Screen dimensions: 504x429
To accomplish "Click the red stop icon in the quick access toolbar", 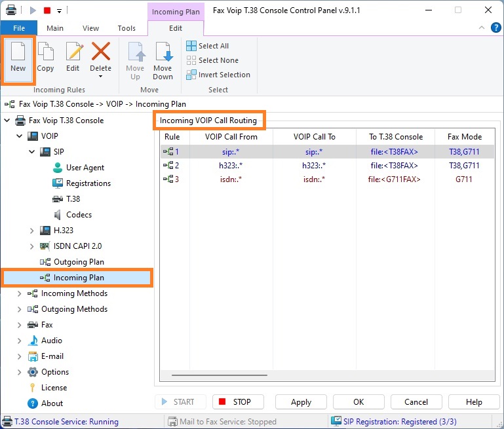I will pos(47,10).
